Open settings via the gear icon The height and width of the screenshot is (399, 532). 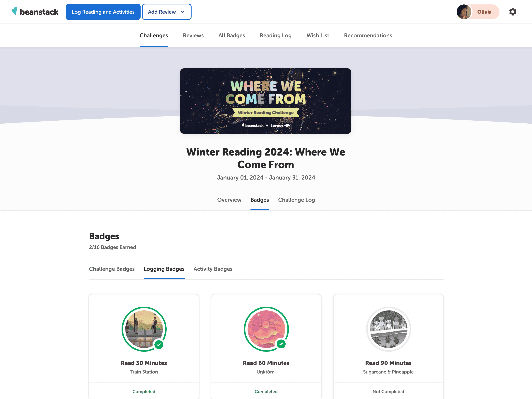(x=513, y=12)
